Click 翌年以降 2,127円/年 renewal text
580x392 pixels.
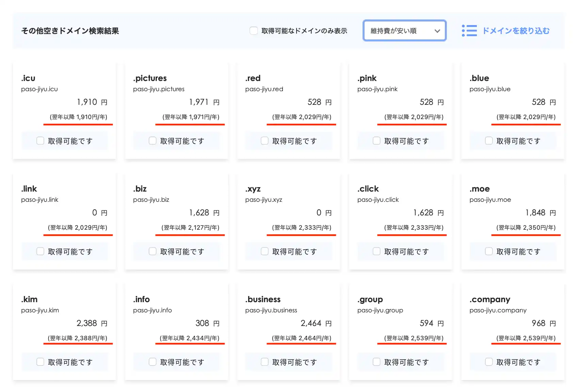coord(190,227)
